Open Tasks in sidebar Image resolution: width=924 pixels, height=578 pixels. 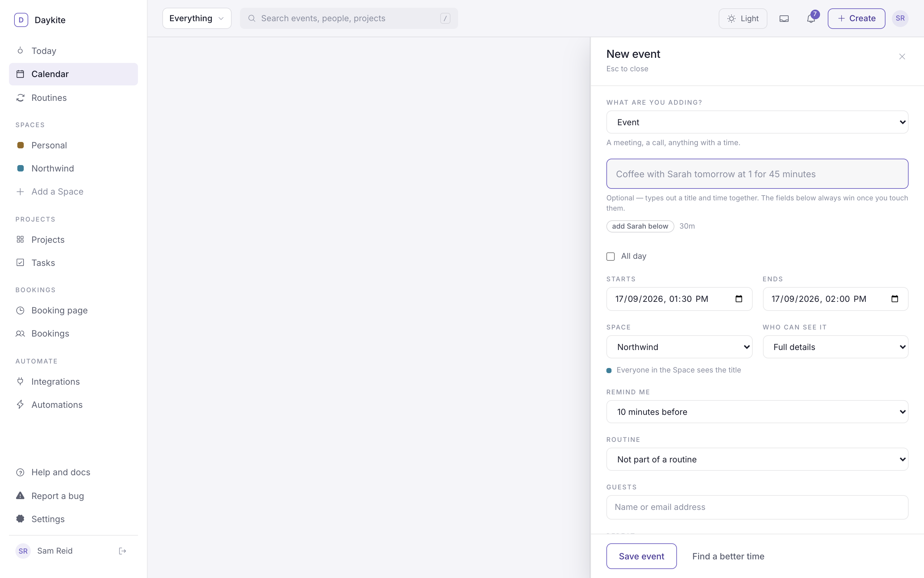(x=73, y=263)
